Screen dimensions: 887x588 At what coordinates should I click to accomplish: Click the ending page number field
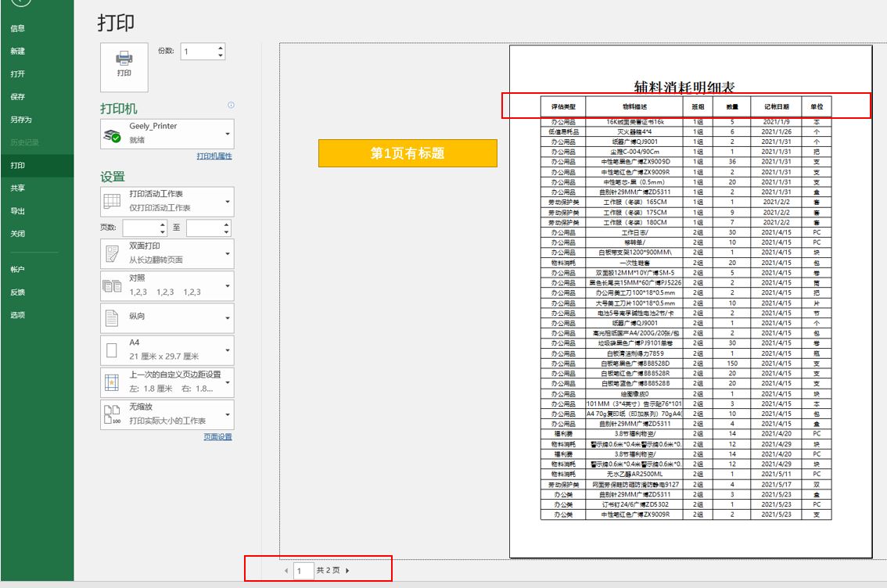pos(204,228)
